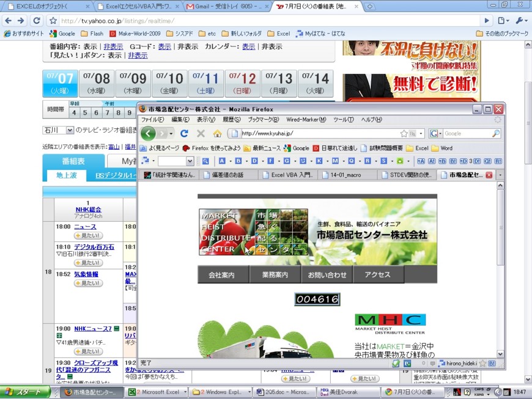Click Windows スタート button
Viewport: 532px width, 399px height.
[24, 392]
